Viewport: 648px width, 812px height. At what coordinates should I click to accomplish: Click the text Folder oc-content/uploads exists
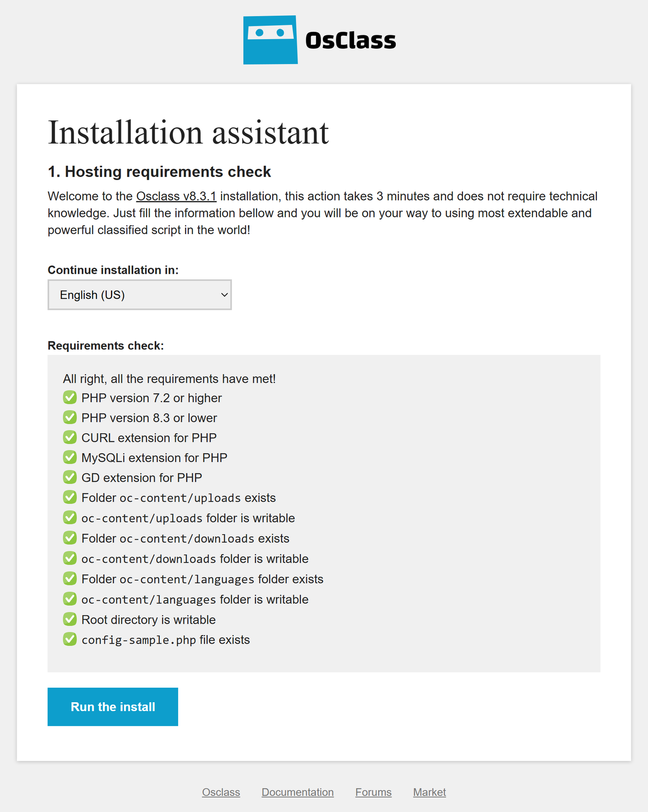(179, 498)
